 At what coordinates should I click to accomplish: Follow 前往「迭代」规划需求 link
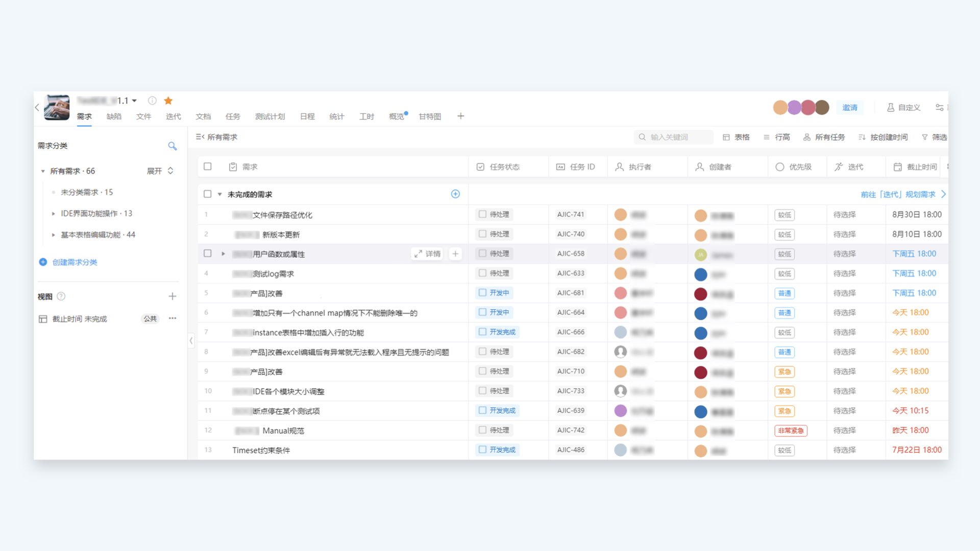click(903, 194)
